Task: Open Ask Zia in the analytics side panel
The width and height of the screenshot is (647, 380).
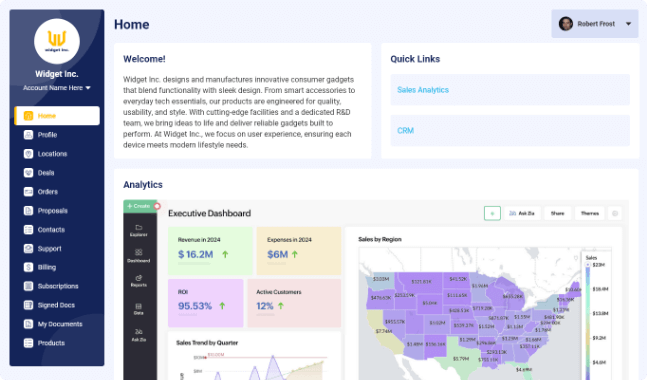Action: click(x=139, y=335)
